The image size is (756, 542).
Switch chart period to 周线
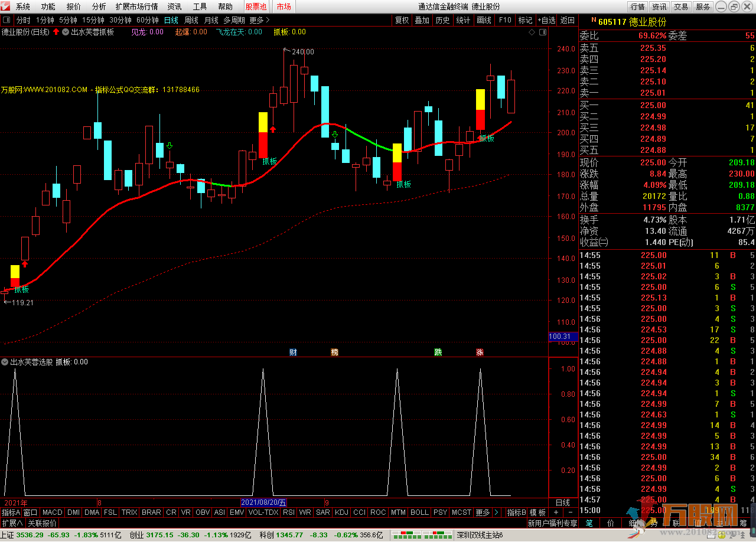(x=191, y=20)
